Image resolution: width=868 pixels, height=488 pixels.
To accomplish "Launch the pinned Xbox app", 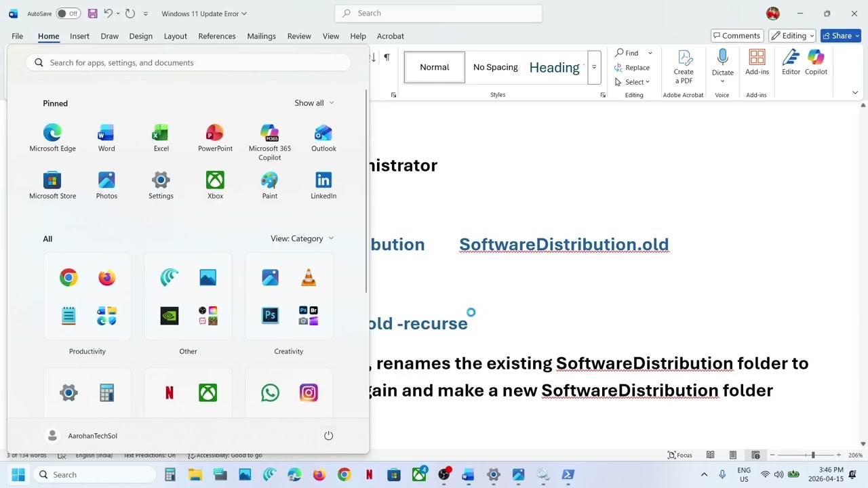I will (x=215, y=186).
